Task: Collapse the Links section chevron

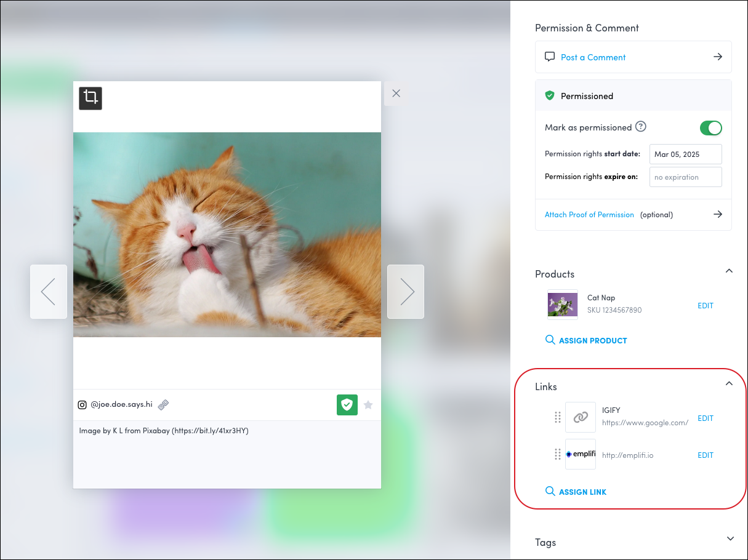Action: [x=729, y=384]
